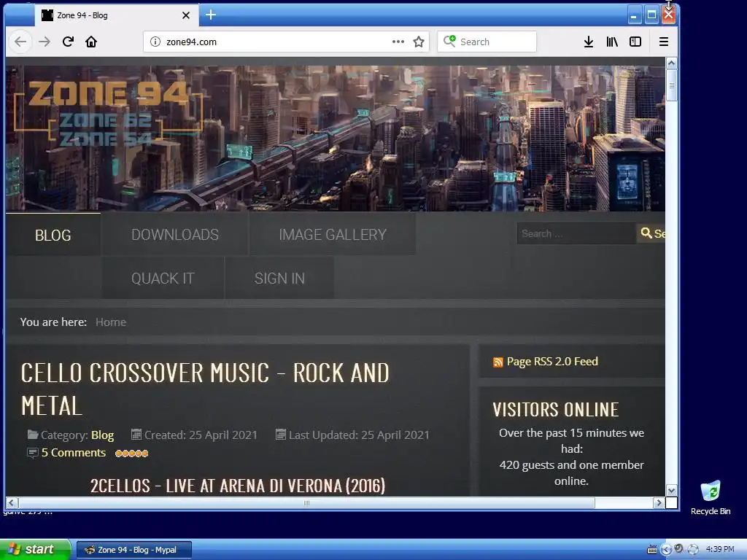Click the five-star rating dots
This screenshot has height=560, width=747.
131,454
